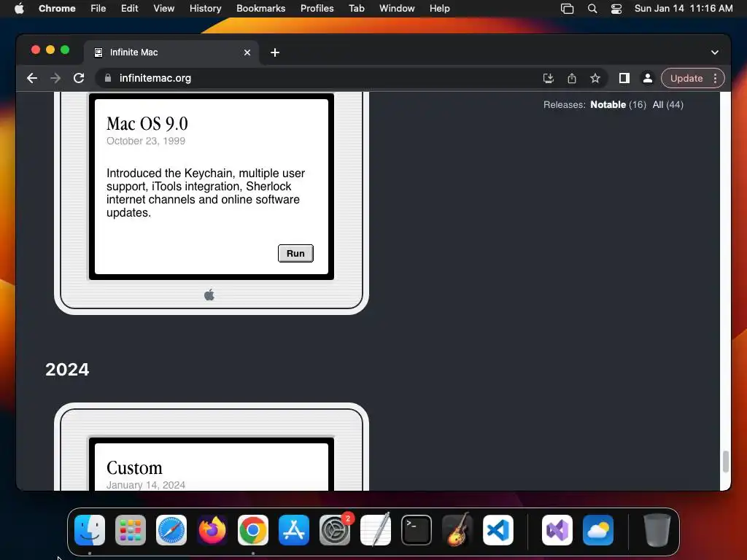Launch Visual Studio Code from Dock

click(x=498, y=530)
